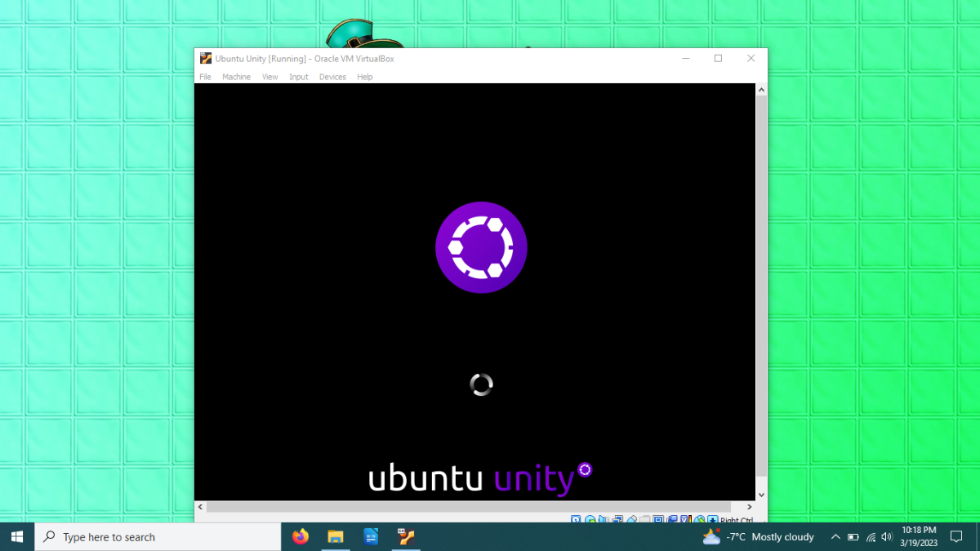Click the Right Ctrl host key indicator
This screenshot has width=980, height=551.
tap(737, 519)
